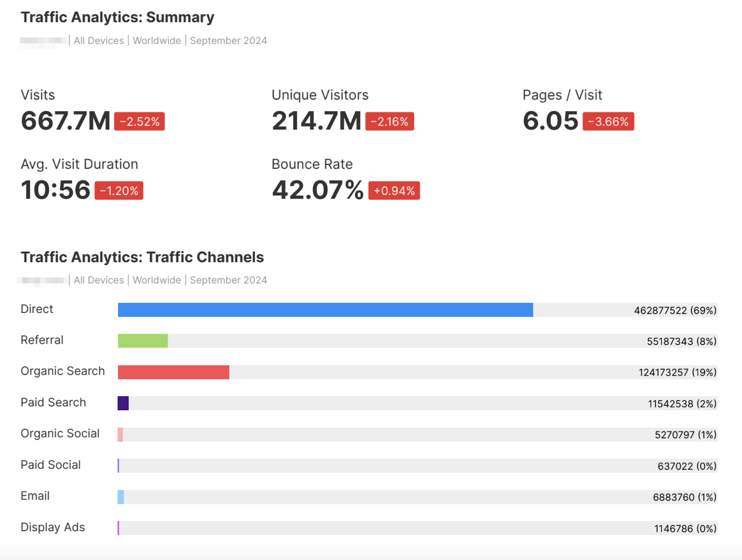The height and width of the screenshot is (560, 742).
Task: Click the Bounce Rate +0.94% badge
Action: 394,190
